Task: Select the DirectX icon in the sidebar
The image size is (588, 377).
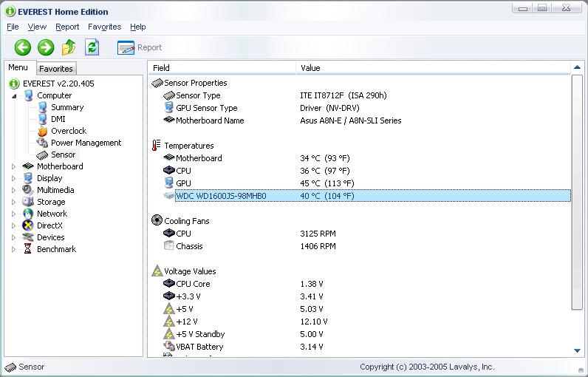Action: 28,225
